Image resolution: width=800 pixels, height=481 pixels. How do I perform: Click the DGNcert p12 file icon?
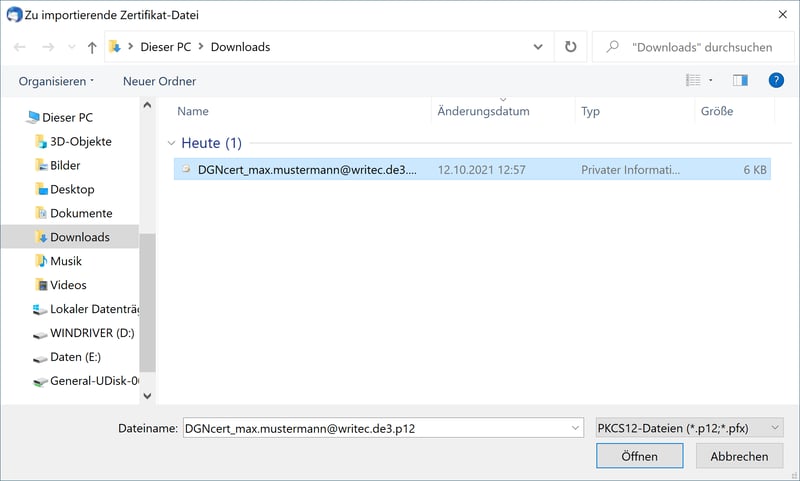click(186, 170)
